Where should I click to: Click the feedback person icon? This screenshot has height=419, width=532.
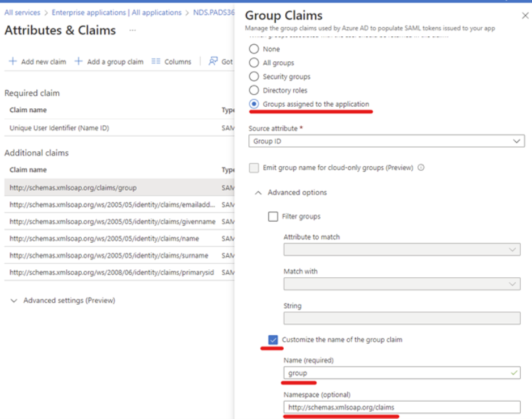coord(213,61)
